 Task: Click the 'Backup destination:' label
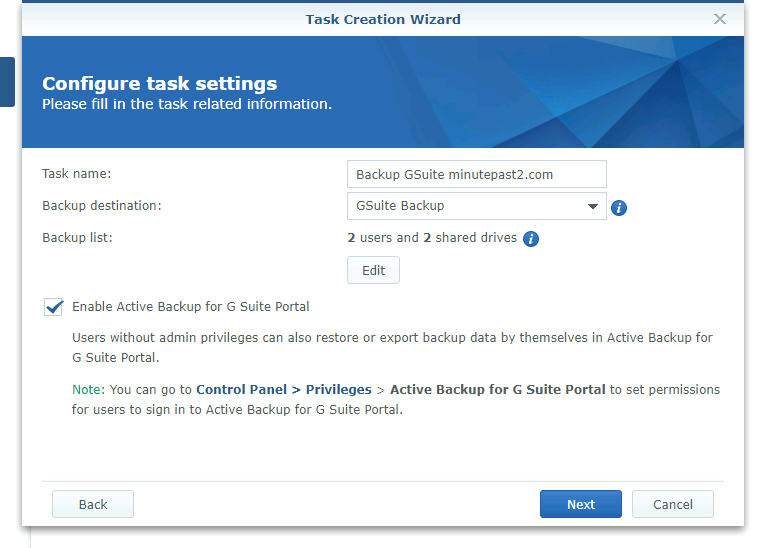point(102,206)
